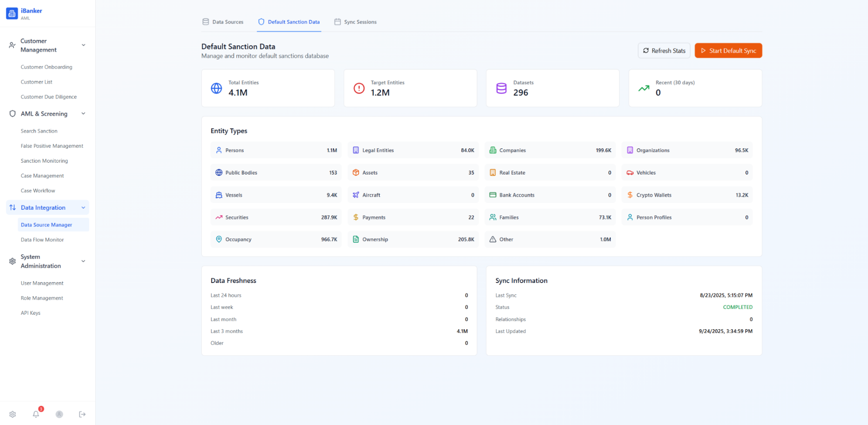This screenshot has width=868, height=425.
Task: Click the logout icon in sidebar footer
Action: point(82,414)
